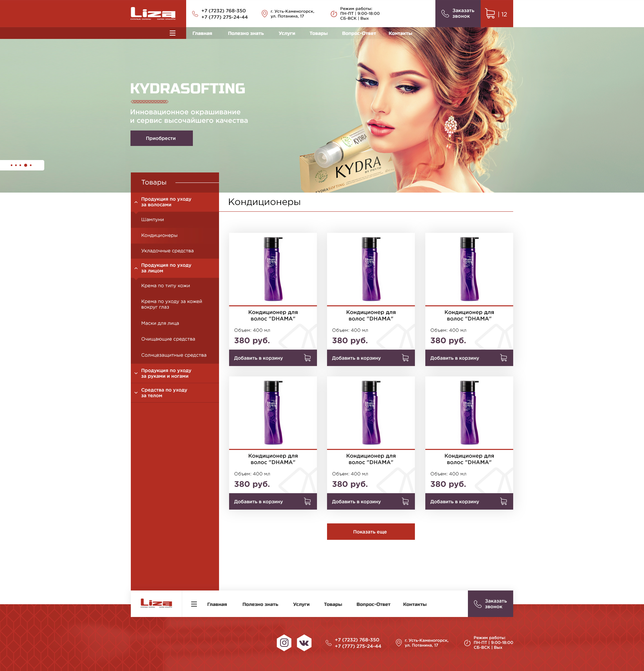Select the last slider pagination dot
This screenshot has width=644, height=671.
click(x=31, y=165)
